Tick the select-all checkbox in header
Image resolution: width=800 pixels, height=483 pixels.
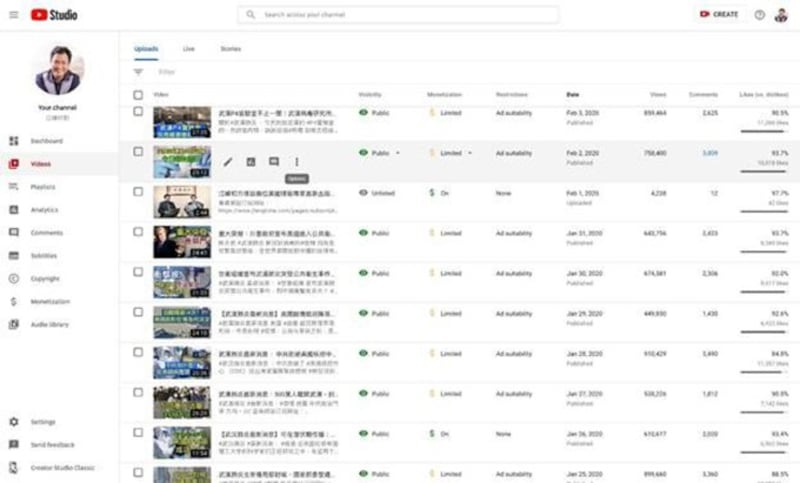coord(138,95)
